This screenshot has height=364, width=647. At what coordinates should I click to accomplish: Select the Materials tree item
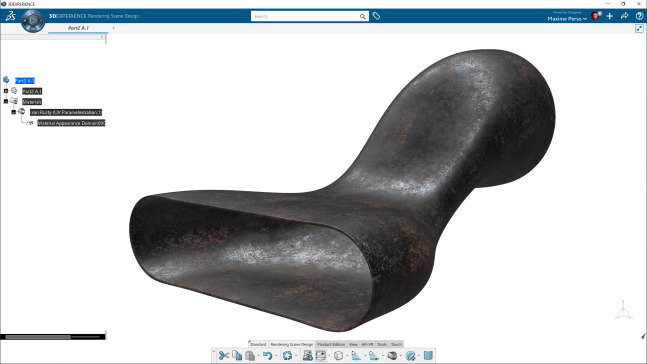(32, 102)
